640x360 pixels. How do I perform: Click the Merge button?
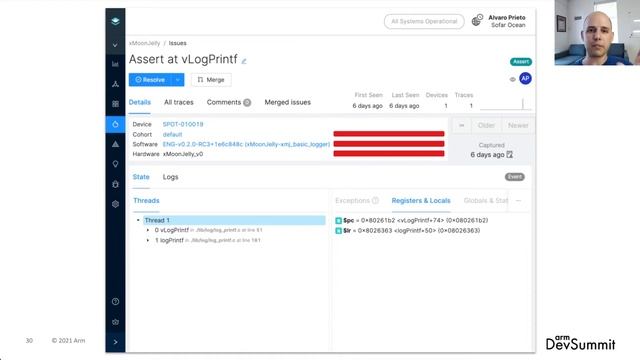[211, 80]
